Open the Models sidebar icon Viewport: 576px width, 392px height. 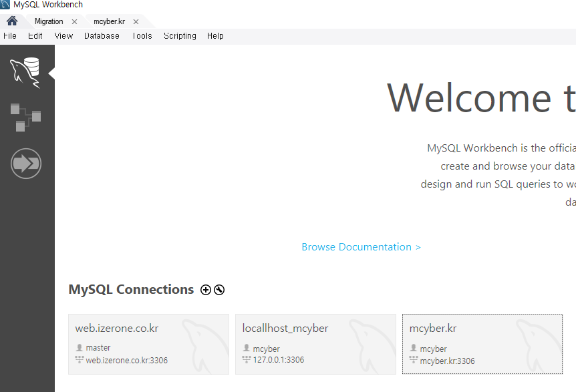25,118
